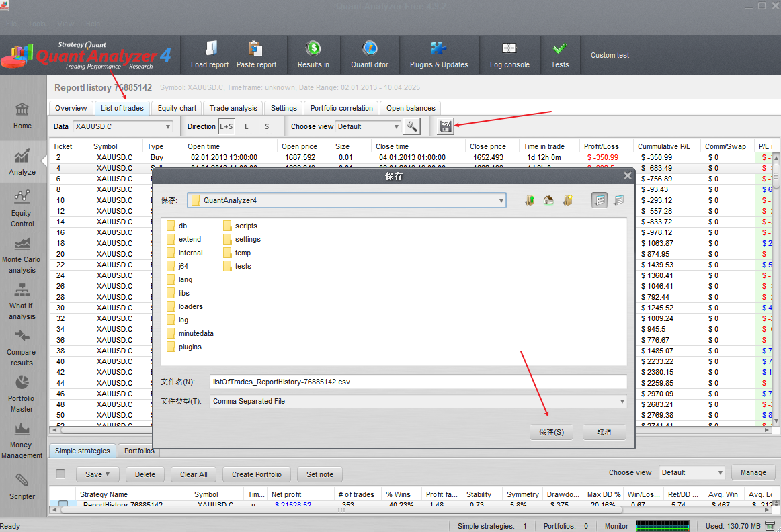781x532 pixels.
Task: Open the Tests tool
Action: 560,54
